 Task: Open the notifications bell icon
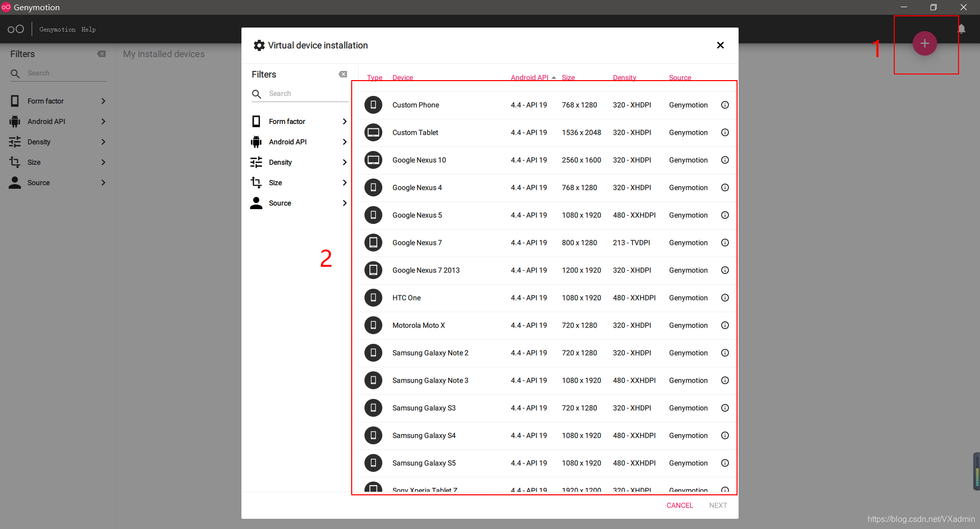pyautogui.click(x=961, y=29)
